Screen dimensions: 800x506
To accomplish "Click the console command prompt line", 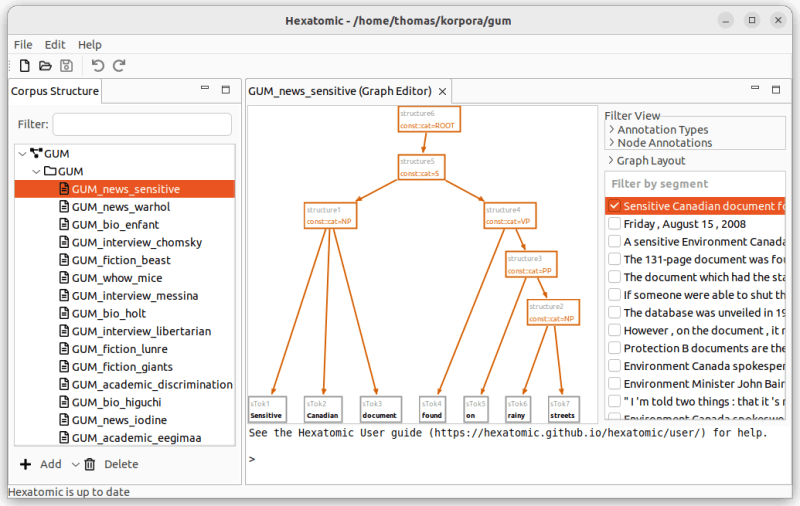I will click(x=518, y=459).
